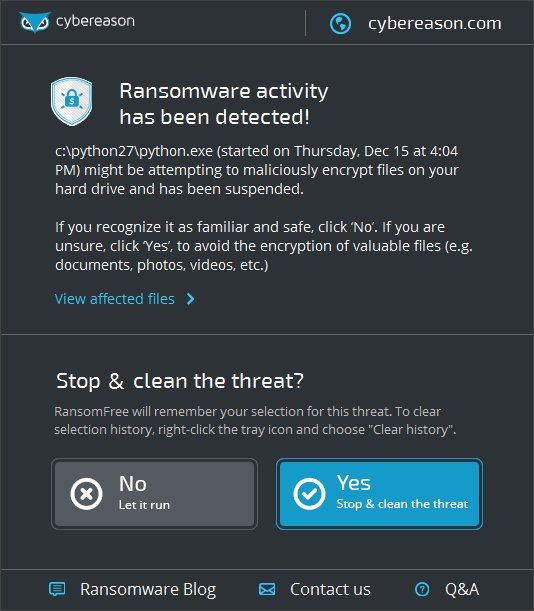Click the Cybereason owl logo

click(35, 22)
